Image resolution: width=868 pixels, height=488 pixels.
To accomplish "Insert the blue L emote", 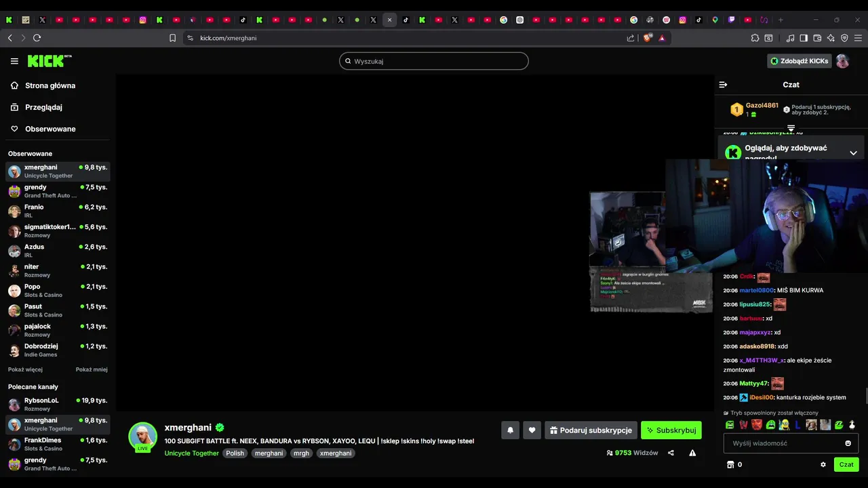I will (x=798, y=425).
